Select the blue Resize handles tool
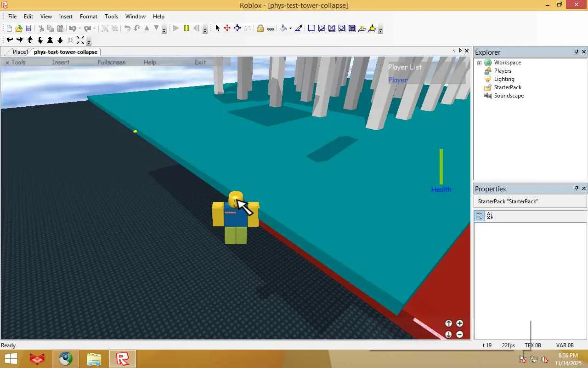 tap(237, 29)
